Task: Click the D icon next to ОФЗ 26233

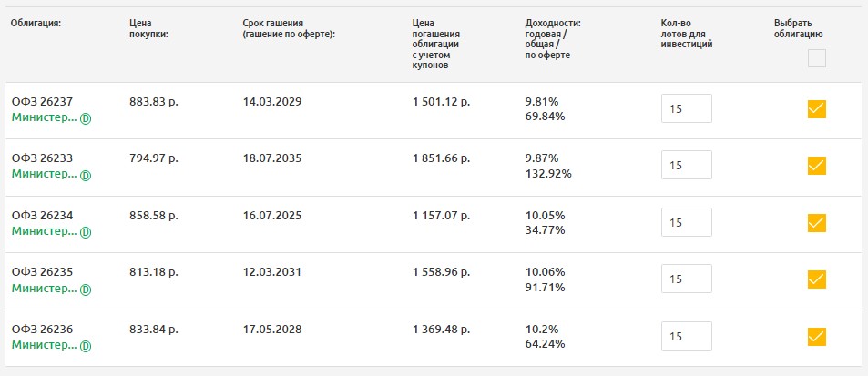Action: [x=86, y=175]
